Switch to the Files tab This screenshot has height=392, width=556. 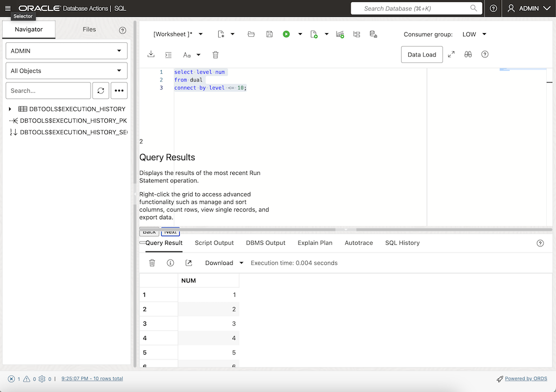(90, 29)
